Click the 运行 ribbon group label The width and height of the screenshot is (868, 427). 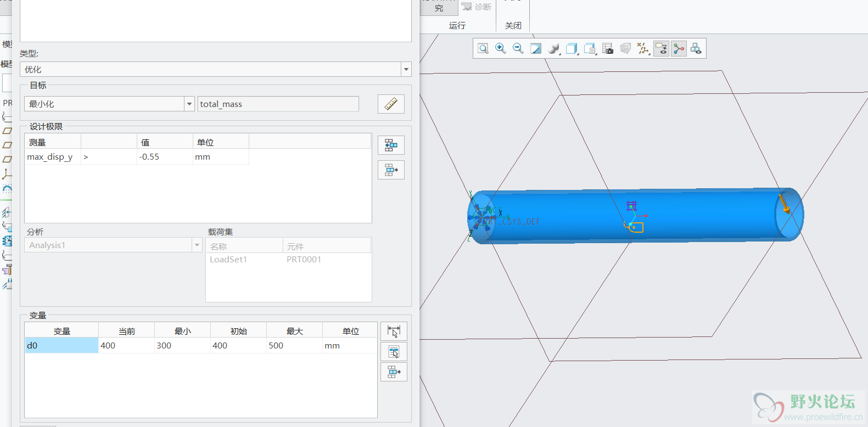[457, 25]
